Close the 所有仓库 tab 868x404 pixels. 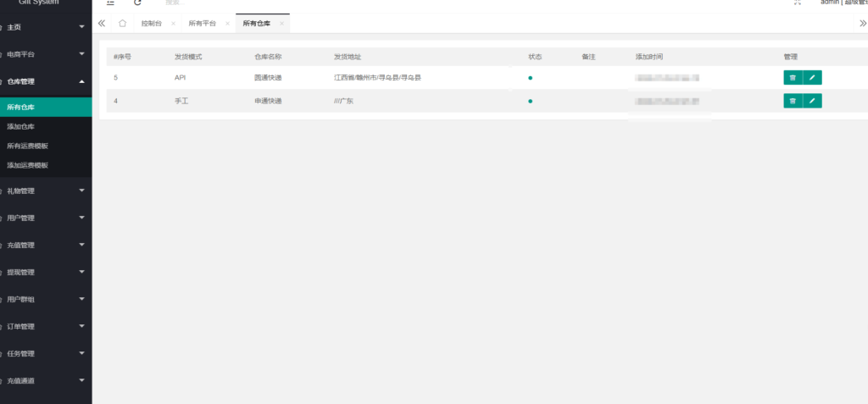281,24
